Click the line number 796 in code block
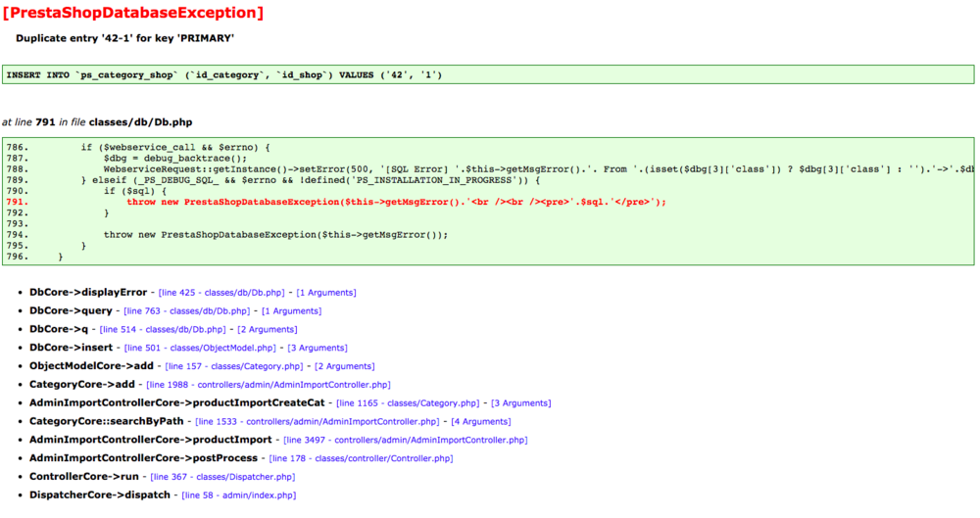Viewport: 980px width, 518px height. pyautogui.click(x=18, y=257)
